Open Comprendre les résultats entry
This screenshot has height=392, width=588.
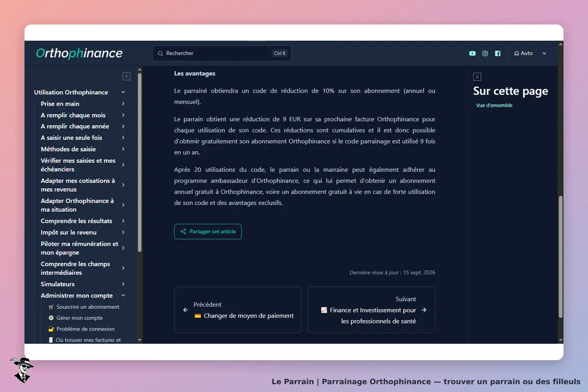point(76,221)
